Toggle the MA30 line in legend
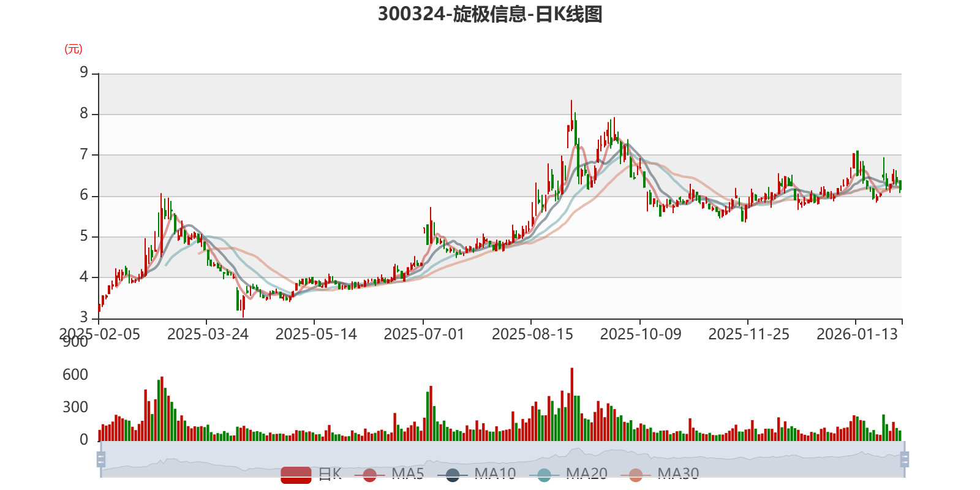 click(660, 475)
